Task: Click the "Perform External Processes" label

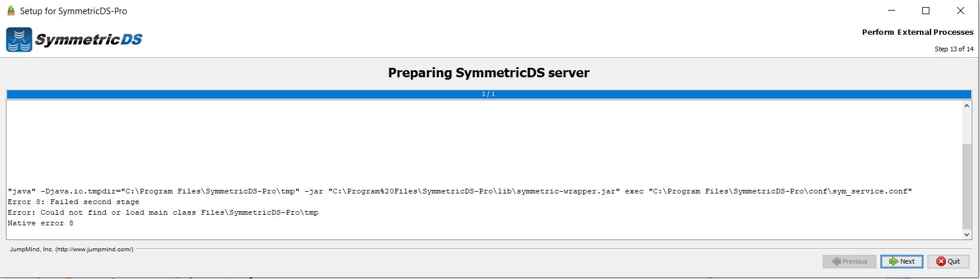Action: click(917, 32)
